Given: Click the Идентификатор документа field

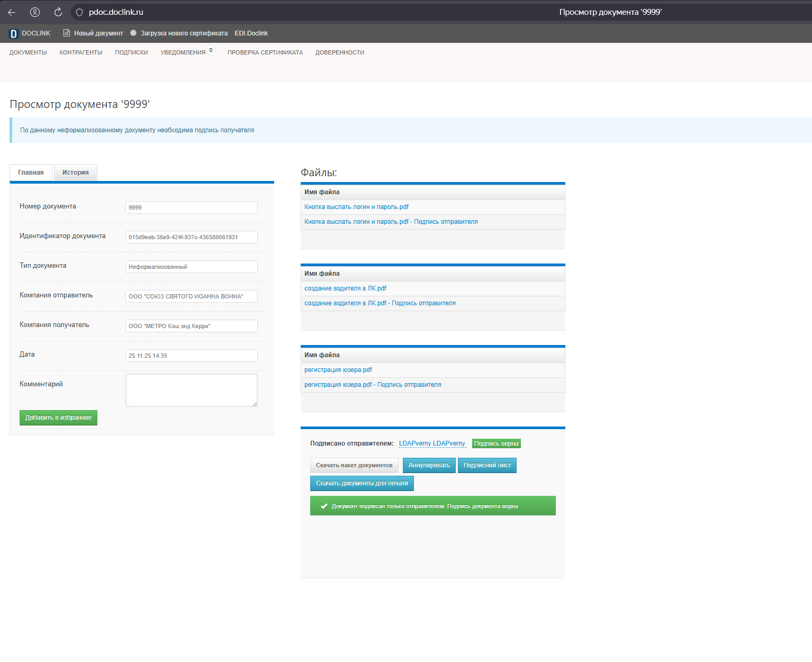Looking at the screenshot, I should coord(192,237).
